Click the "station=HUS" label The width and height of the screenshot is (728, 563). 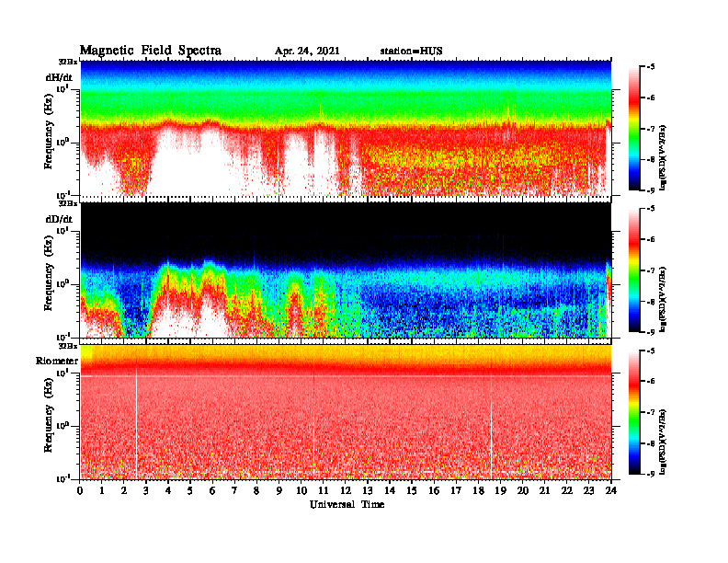(411, 52)
